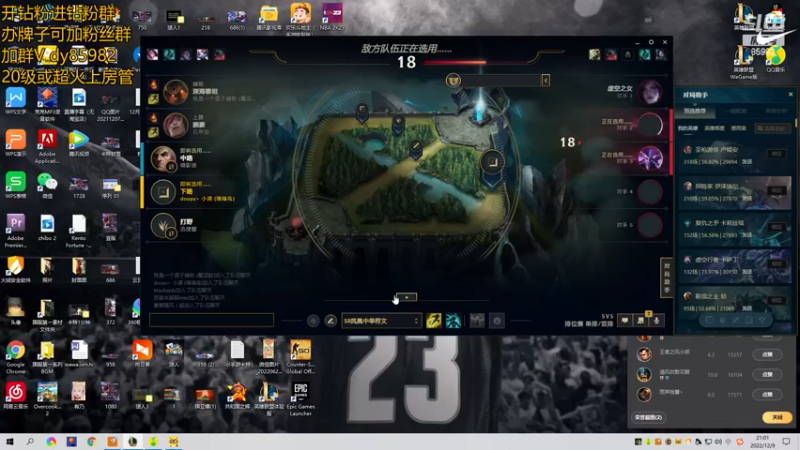
Task: Switch to the 预选推荐 tab in helper panel
Action: (x=694, y=111)
